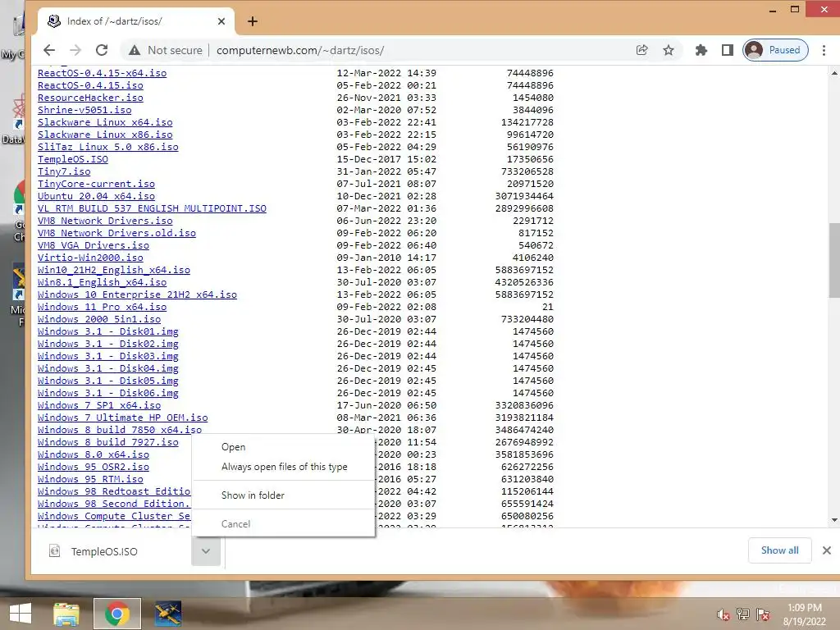Click the TempleOS.ISO download chevron
This screenshot has height=630, width=840.
206,550
